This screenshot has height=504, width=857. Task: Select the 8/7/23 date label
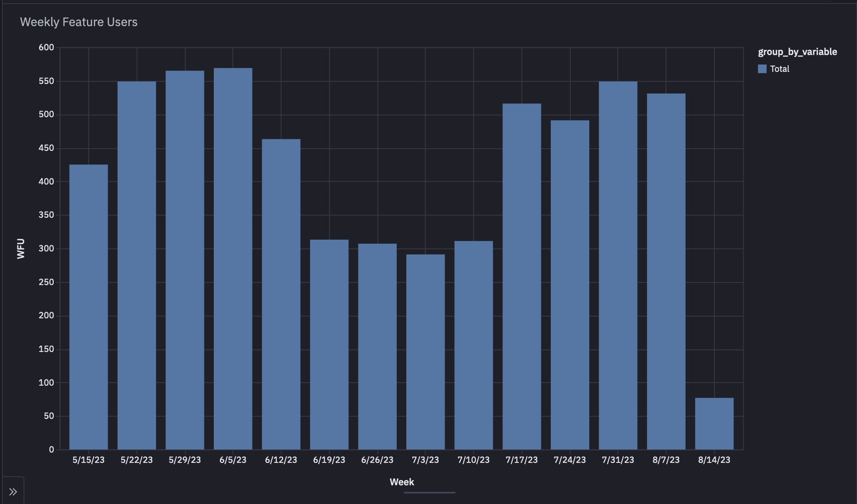pyautogui.click(x=666, y=459)
